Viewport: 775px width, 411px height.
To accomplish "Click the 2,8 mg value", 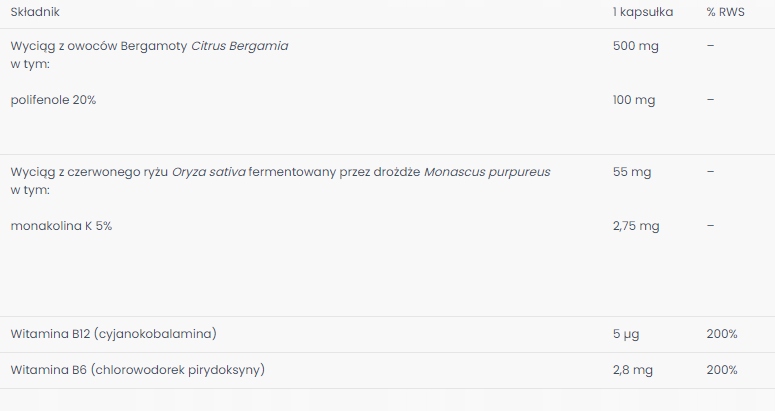I will 633,370.
